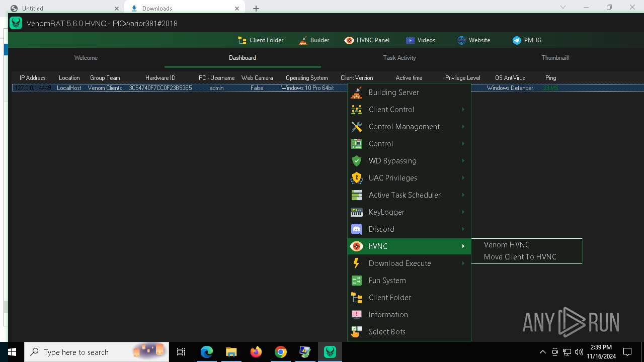The image size is (644, 362).
Task: Open Information from the context menu
Action: point(409,315)
